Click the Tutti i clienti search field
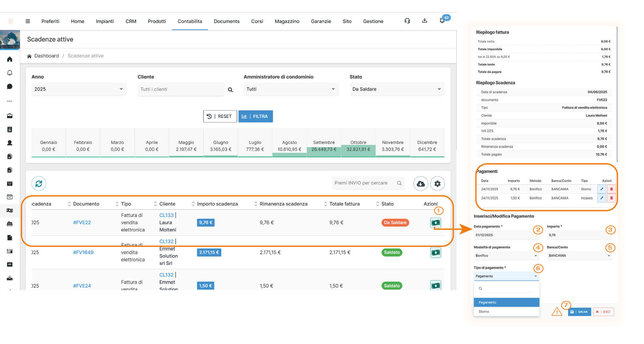The image size is (644, 344). click(x=181, y=89)
